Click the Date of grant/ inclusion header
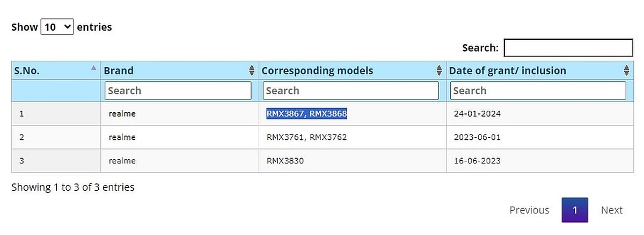Screen dimensions: 644x235 tap(507, 70)
